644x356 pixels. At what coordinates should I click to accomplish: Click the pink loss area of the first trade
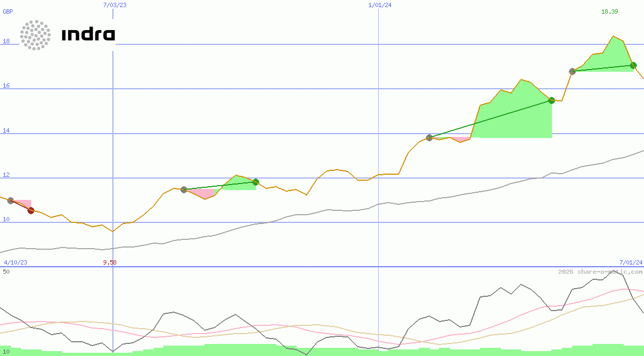pyautogui.click(x=22, y=203)
